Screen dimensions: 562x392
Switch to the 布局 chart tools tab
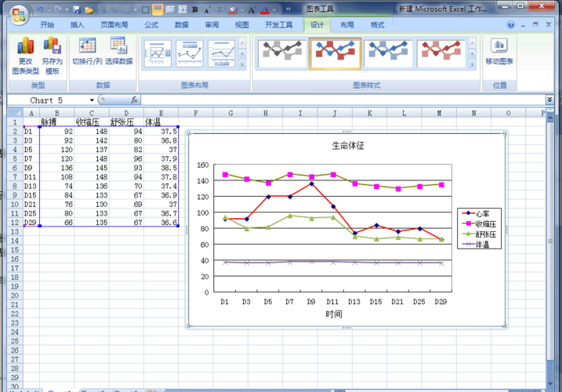click(x=347, y=25)
